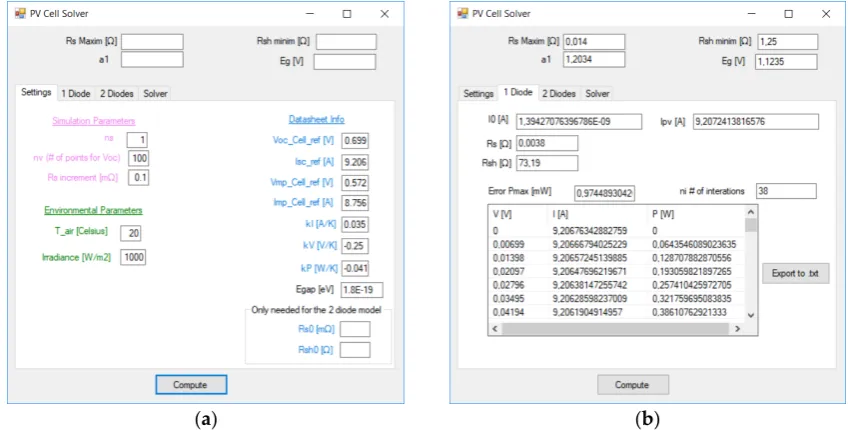Click cell value 0,0643546089023635

point(694,244)
